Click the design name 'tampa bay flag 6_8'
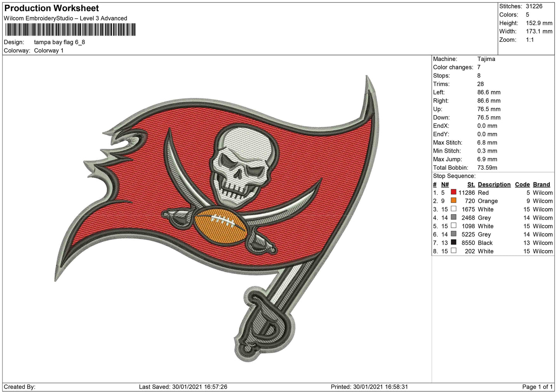Image resolution: width=557 pixels, height=392 pixels. (x=59, y=42)
